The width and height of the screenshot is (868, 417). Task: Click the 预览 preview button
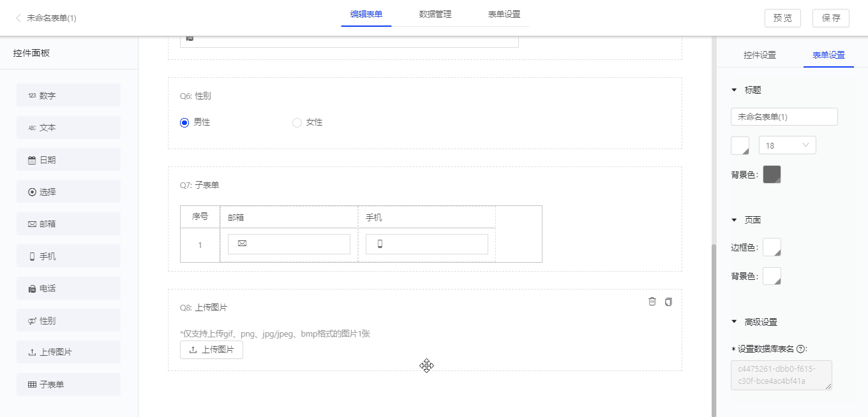click(782, 18)
